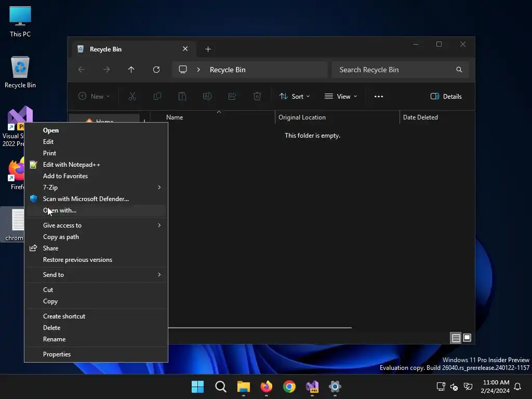
Task: Open the three-dots See more menu
Action: 379,96
